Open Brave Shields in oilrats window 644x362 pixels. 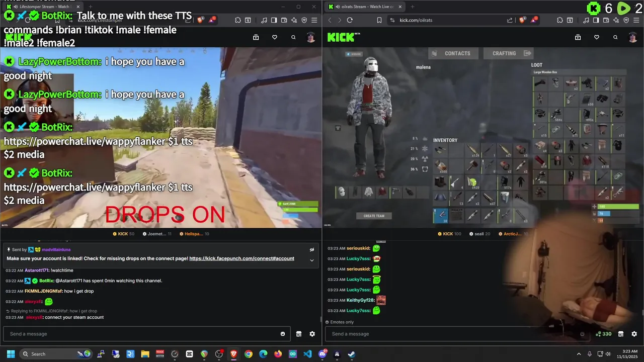[522, 20]
